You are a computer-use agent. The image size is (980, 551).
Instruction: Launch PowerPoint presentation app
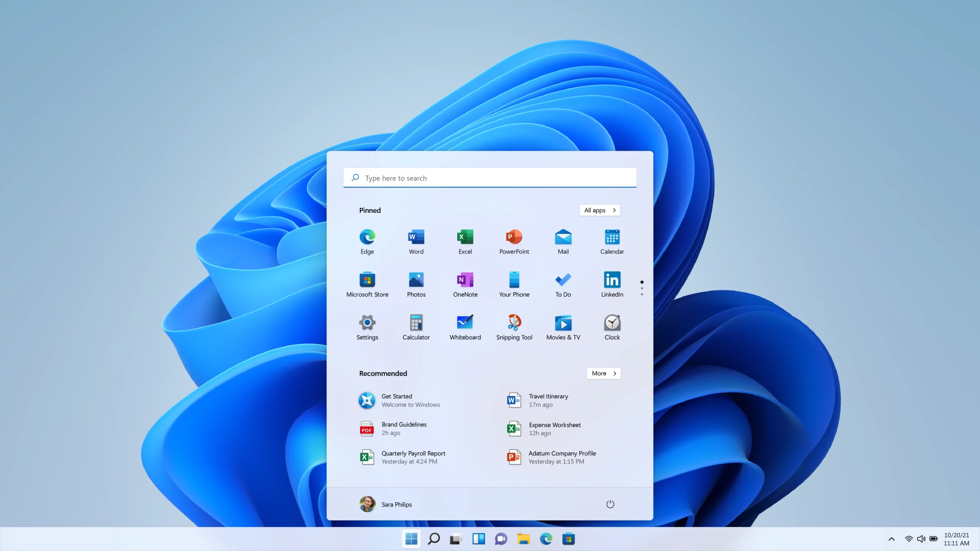point(514,240)
